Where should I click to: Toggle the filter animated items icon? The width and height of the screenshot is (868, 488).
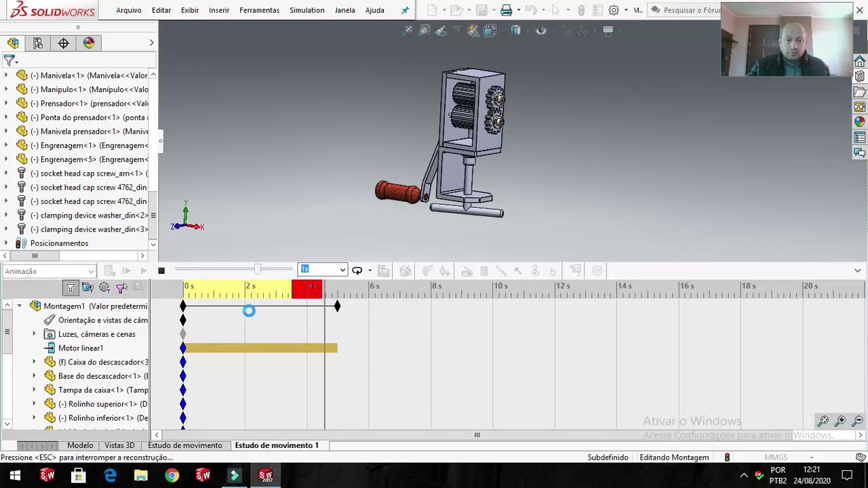87,288
